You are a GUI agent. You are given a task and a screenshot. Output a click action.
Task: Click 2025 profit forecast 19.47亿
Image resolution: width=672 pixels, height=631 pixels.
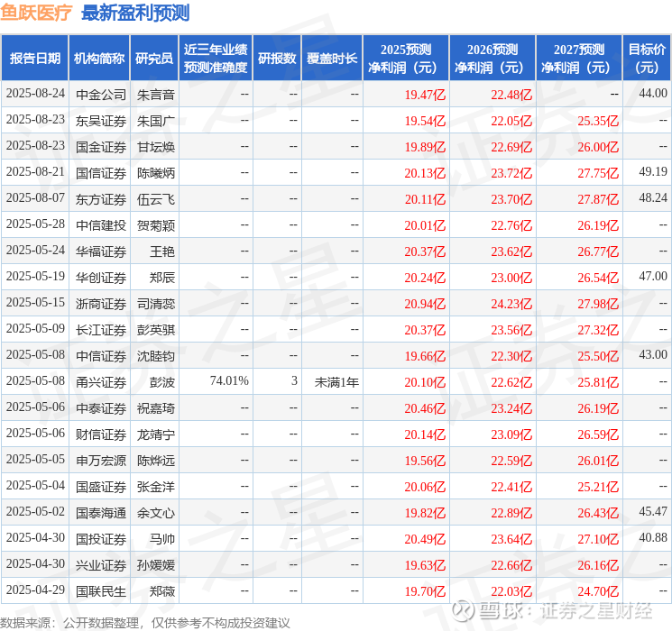[425, 95]
